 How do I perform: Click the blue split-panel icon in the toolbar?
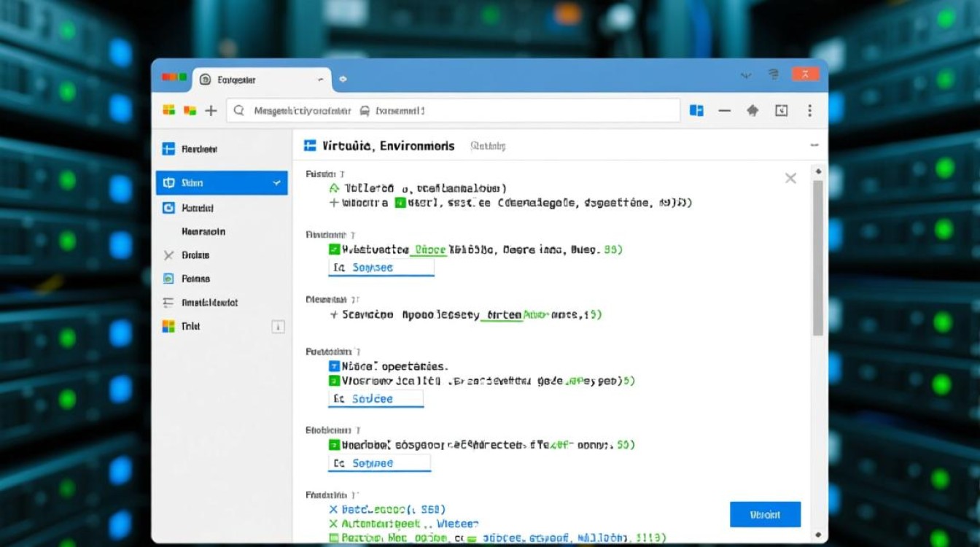point(696,111)
